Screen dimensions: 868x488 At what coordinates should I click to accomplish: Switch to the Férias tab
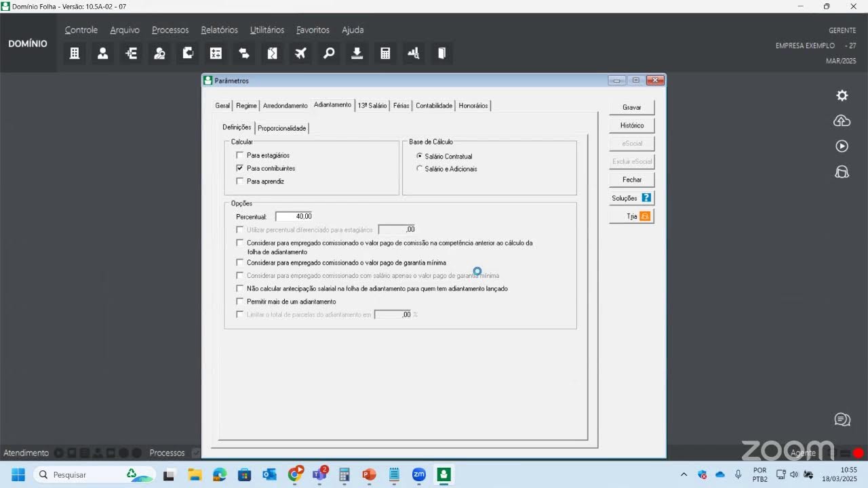(x=401, y=106)
